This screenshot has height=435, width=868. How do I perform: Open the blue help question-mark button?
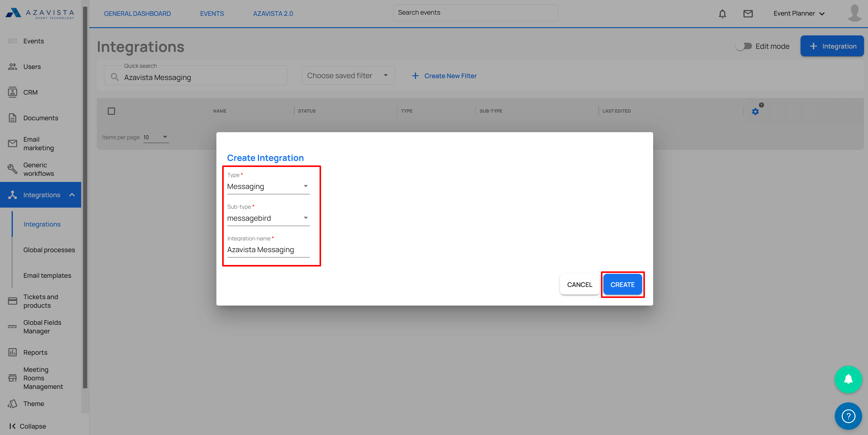pyautogui.click(x=848, y=416)
